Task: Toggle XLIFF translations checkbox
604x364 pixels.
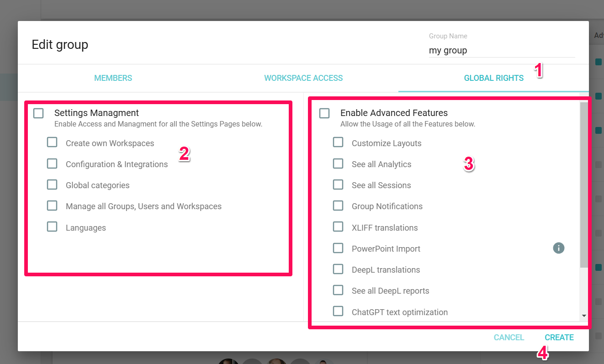Action: pos(338,227)
